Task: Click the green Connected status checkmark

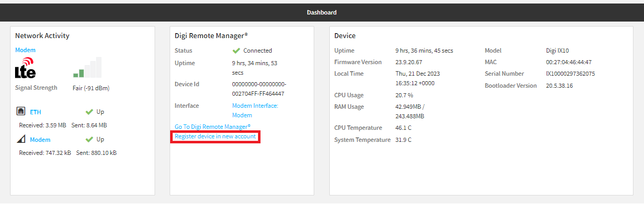Action: point(236,51)
